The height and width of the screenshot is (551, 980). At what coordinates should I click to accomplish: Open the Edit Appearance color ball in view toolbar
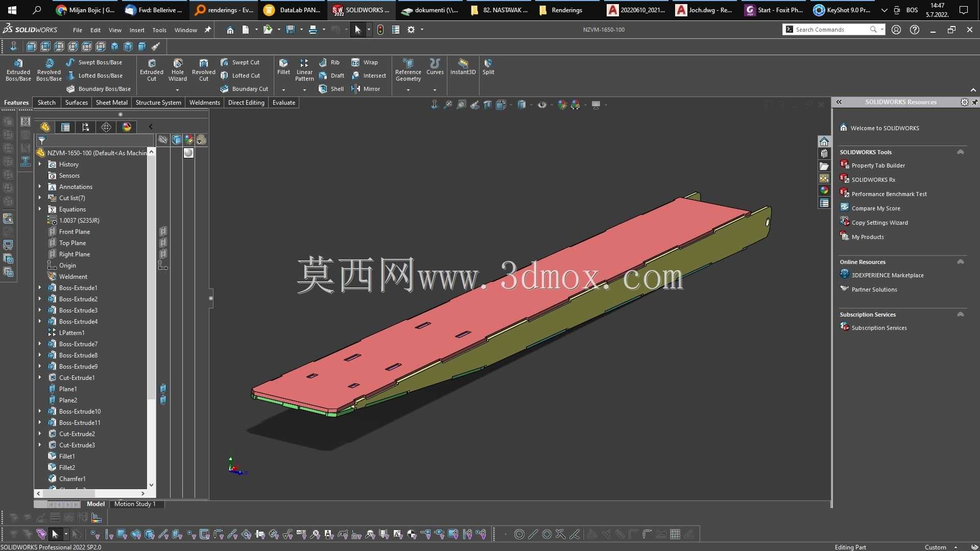pos(562,105)
